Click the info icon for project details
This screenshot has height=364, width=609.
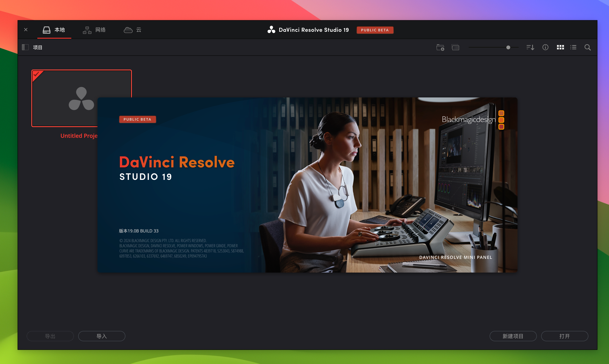click(545, 47)
